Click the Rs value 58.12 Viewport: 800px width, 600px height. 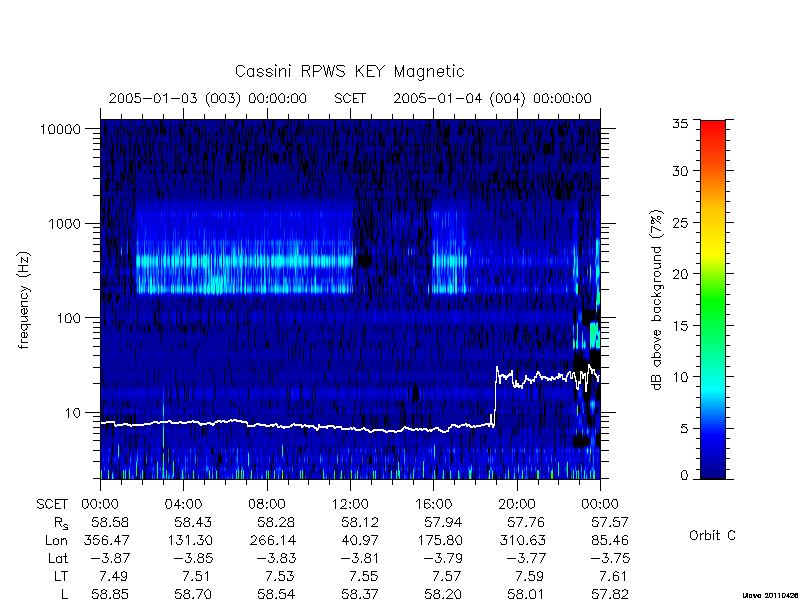coord(360,522)
